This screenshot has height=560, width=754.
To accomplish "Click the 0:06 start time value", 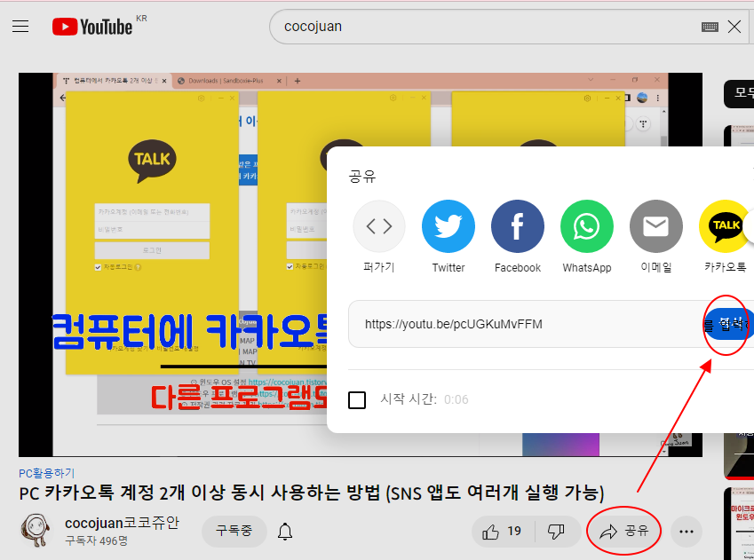I will tap(456, 399).
